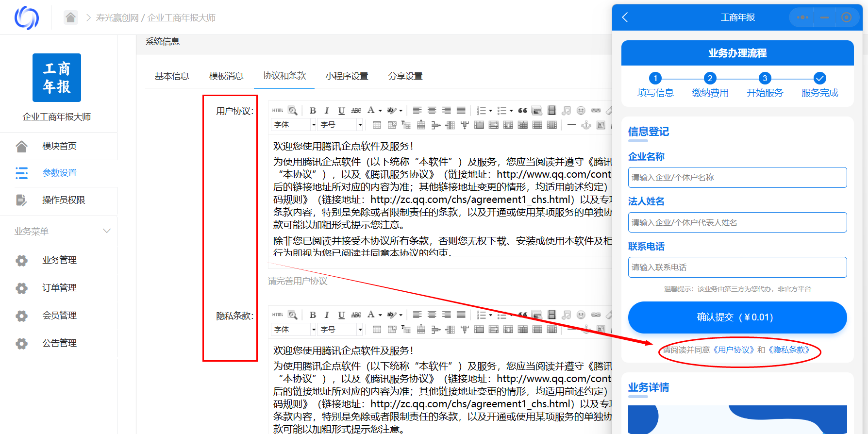Screen dimensions: 868x434
Task: Insert blockquote in the 用户协议 editor
Action: click(522, 111)
